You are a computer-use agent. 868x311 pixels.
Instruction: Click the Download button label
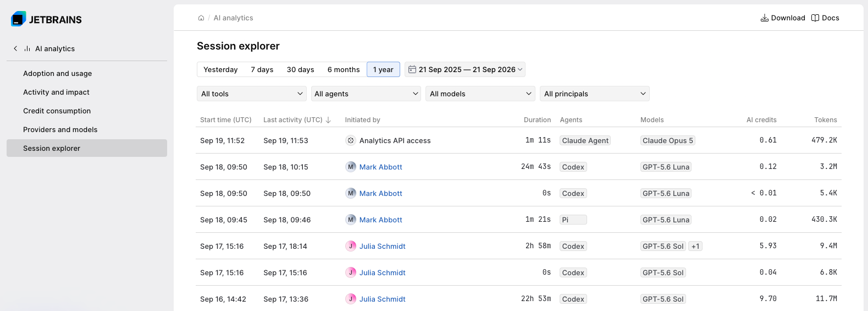tap(788, 18)
